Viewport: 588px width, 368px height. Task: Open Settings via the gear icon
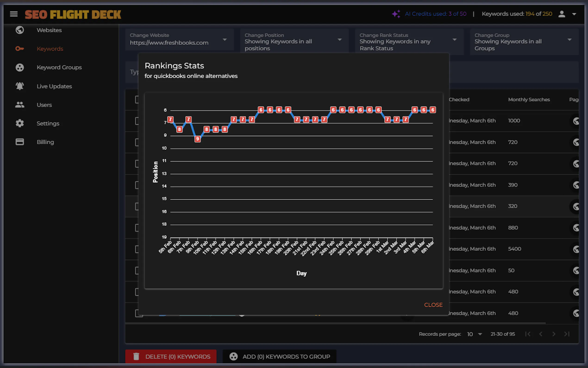pos(20,123)
